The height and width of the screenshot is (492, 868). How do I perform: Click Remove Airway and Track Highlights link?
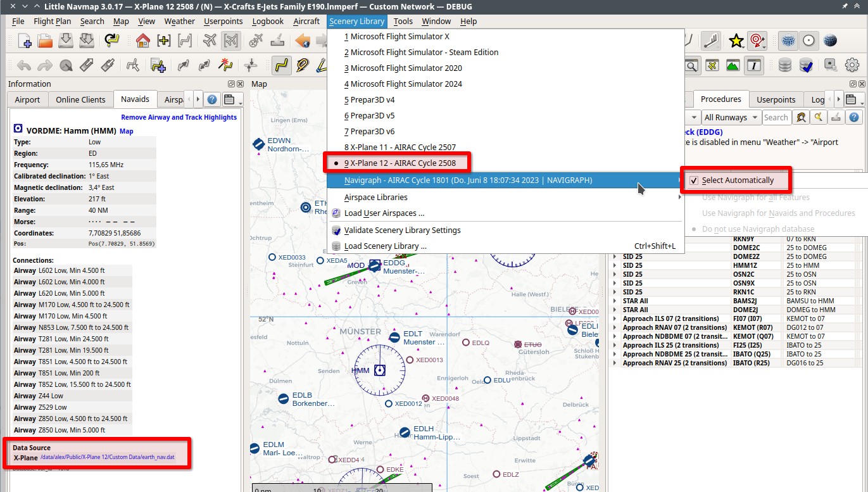point(179,117)
